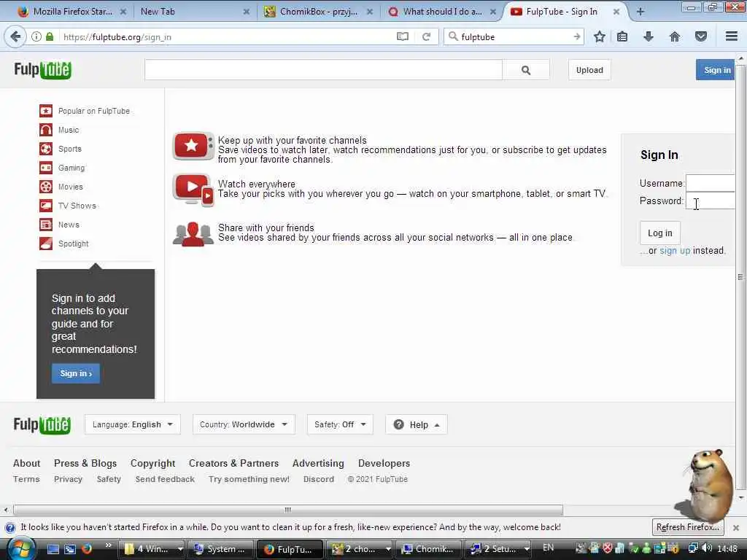Switch to ChomikBox browser tab

coord(318,12)
